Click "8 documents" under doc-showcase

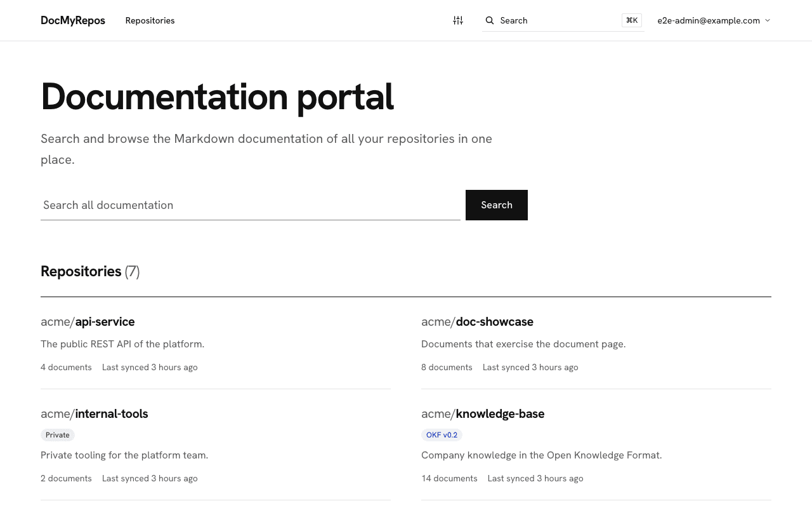447,367
